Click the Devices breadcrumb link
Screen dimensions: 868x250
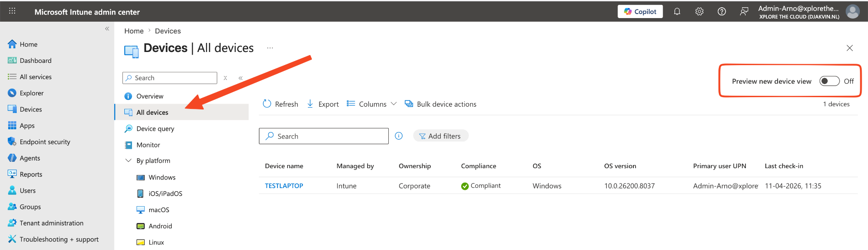[168, 31]
